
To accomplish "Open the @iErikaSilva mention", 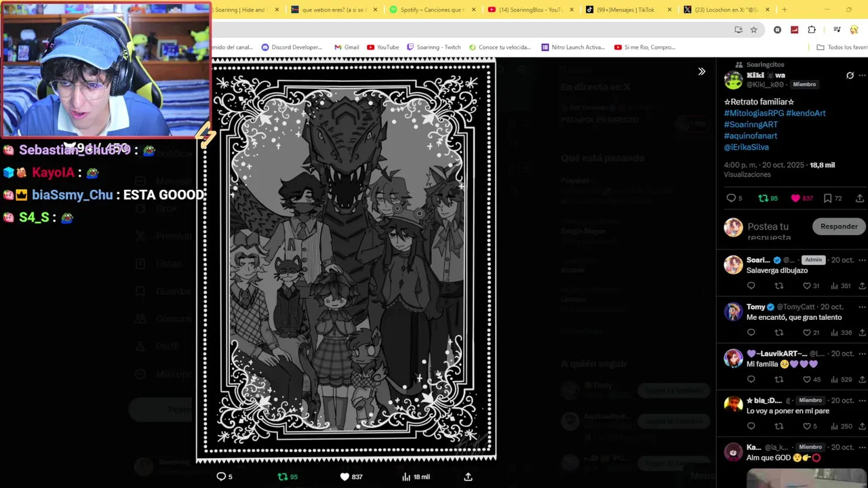I will coord(747,147).
